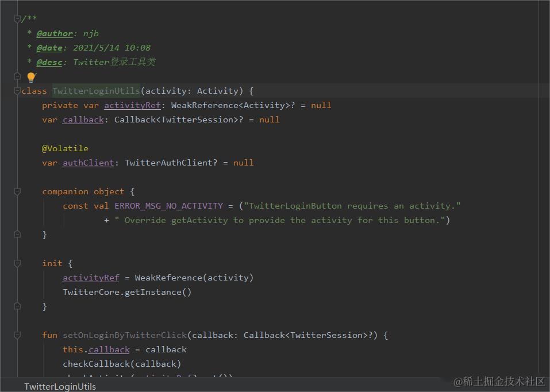Click the init block closing-brace fold marker
The width and height of the screenshot is (550, 392).
(17, 306)
